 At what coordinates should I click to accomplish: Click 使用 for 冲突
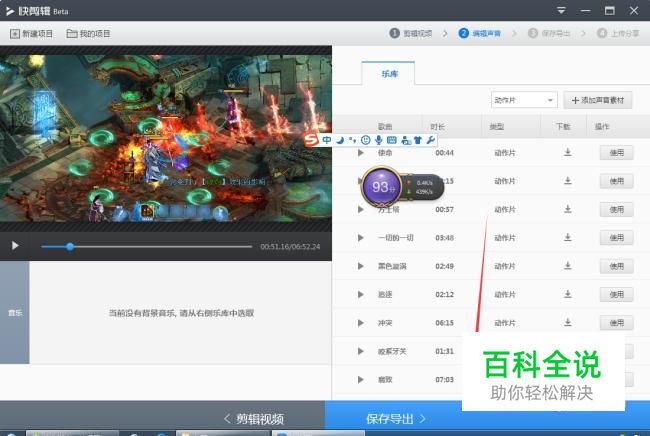tap(616, 323)
